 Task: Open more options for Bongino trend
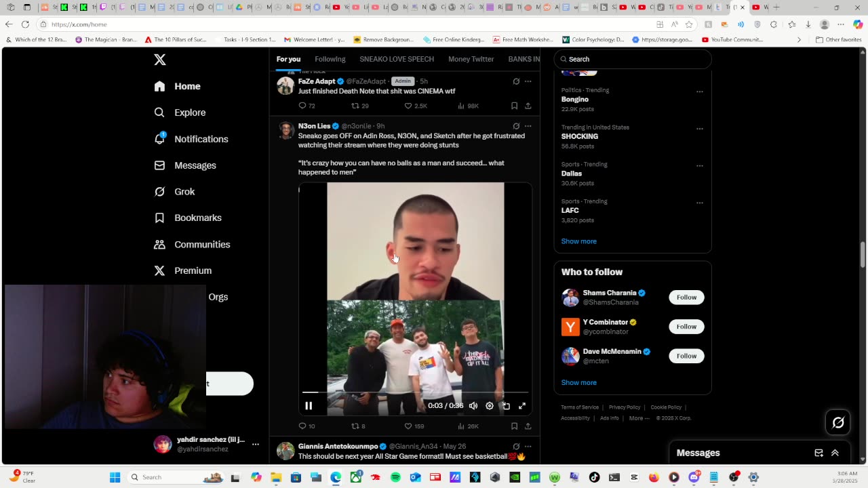(x=700, y=91)
